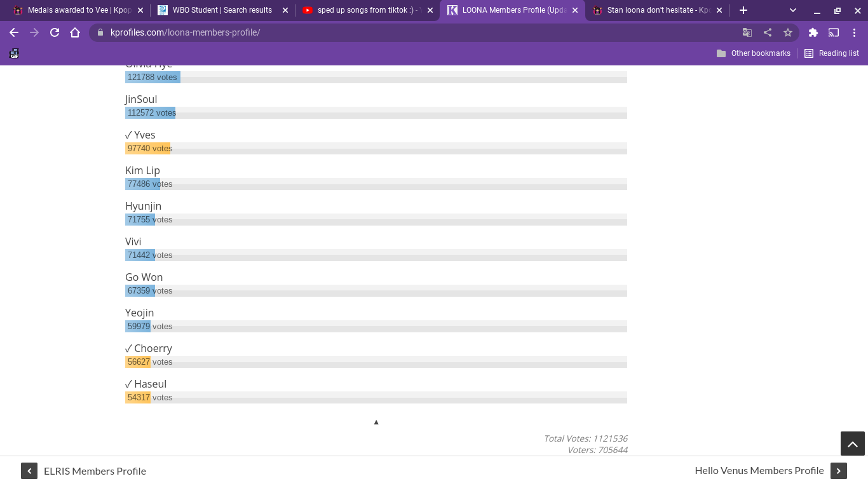Share this page using the share icon
The image size is (868, 488).
tap(768, 32)
